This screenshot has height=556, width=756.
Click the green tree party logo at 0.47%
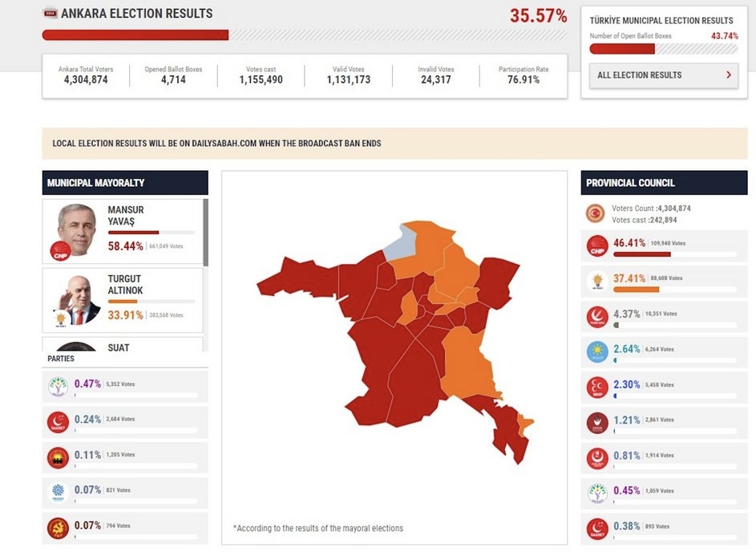(58, 387)
